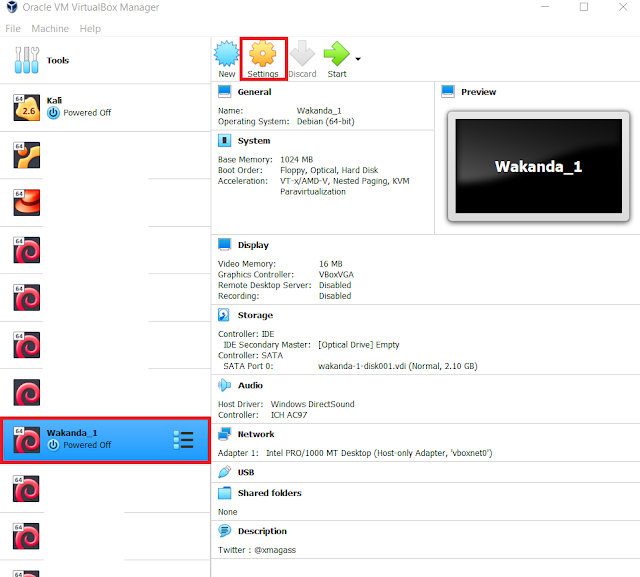Open Settings for the selected VM
Image resolution: width=640 pixels, height=577 pixels.
[263, 59]
